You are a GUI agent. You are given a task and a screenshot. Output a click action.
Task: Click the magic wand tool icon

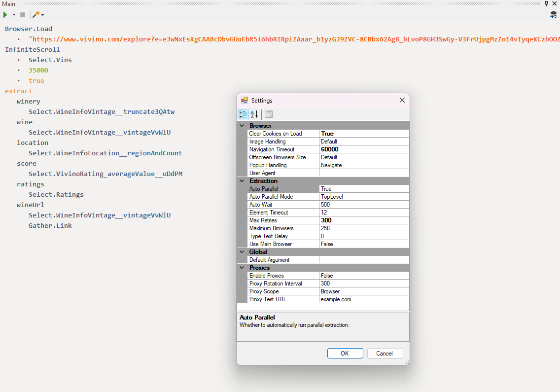pos(36,15)
